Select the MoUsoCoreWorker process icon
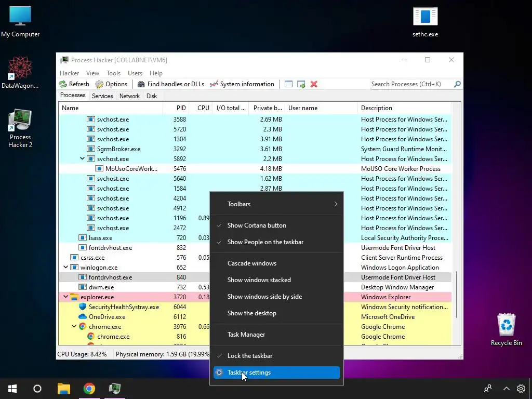 (99, 169)
